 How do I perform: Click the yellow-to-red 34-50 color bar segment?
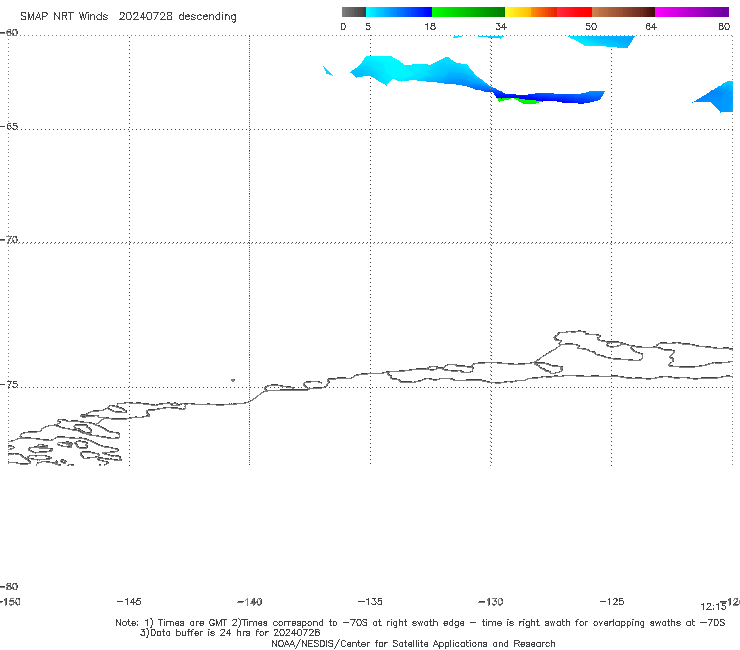click(548, 12)
